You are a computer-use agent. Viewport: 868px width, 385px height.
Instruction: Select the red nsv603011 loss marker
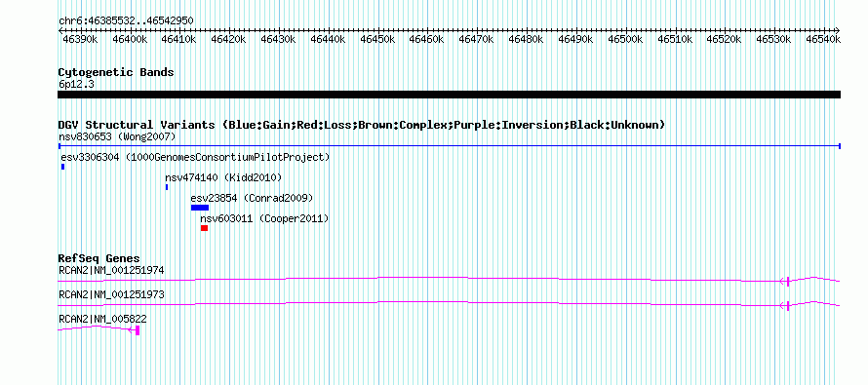point(204,228)
